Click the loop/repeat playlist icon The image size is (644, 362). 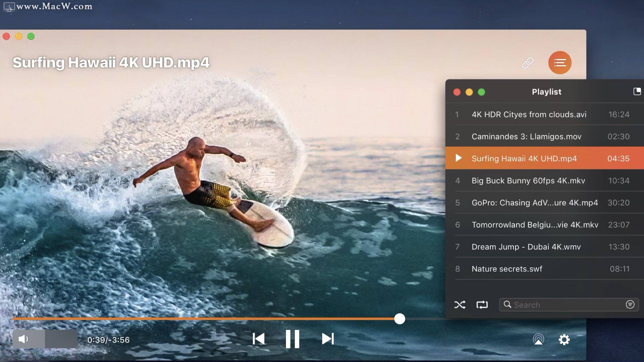click(482, 304)
